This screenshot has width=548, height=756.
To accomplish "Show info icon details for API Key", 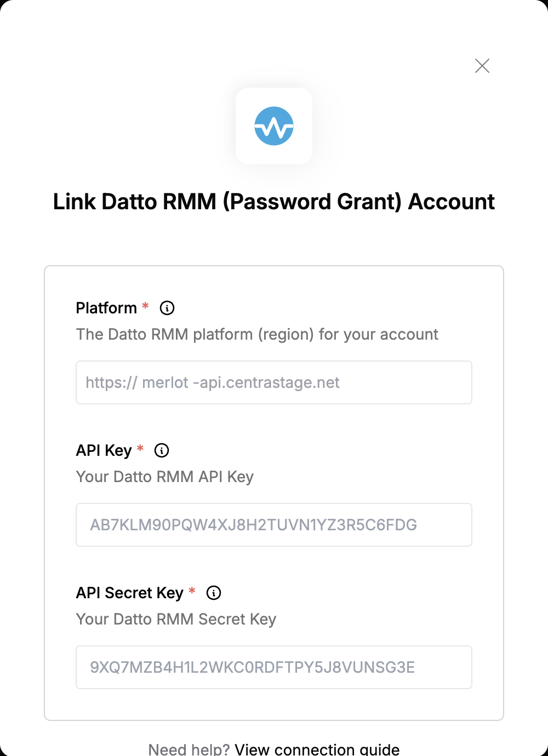I will point(162,450).
